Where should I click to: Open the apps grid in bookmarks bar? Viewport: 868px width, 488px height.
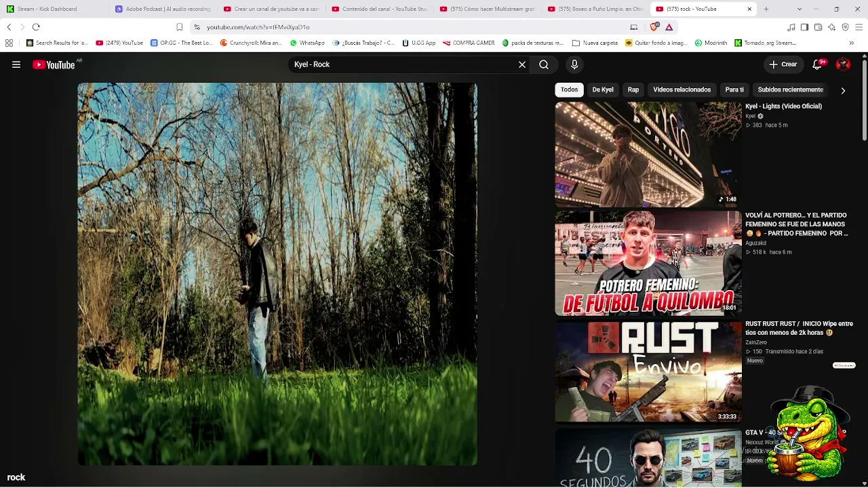tap(9, 43)
